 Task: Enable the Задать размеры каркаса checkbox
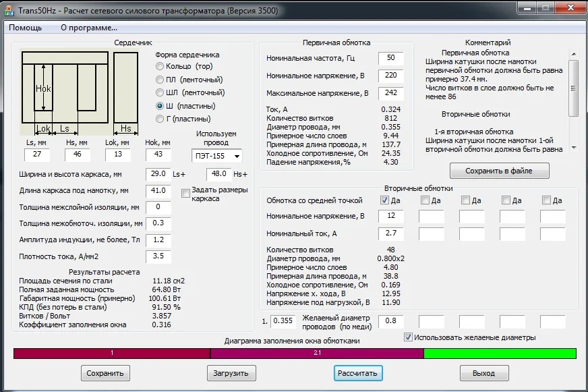pyautogui.click(x=186, y=194)
